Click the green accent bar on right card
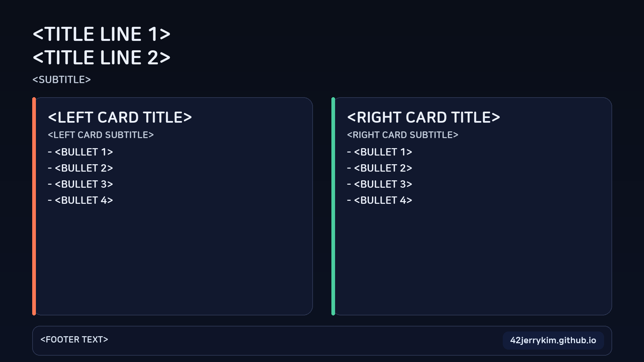 coord(333,206)
